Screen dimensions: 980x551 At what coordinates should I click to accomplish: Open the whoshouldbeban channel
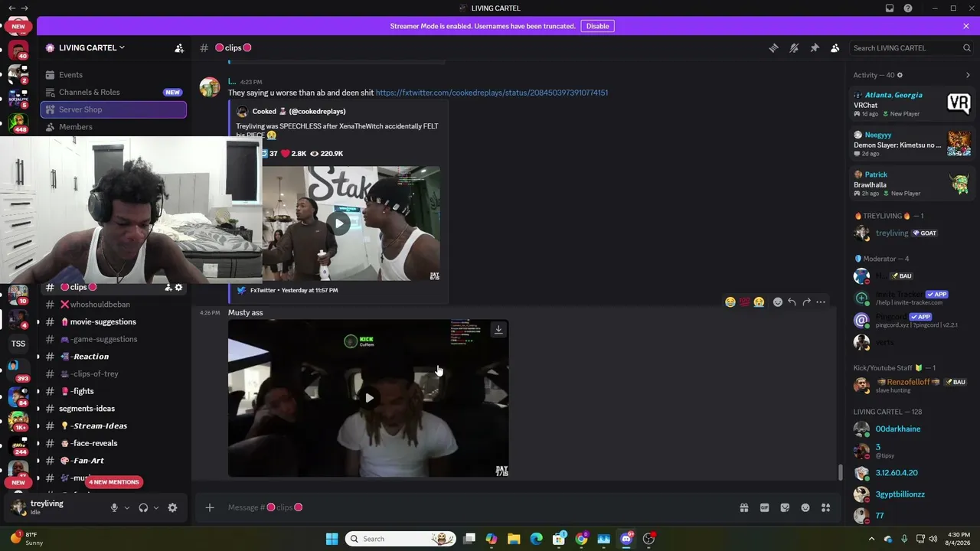point(113,305)
